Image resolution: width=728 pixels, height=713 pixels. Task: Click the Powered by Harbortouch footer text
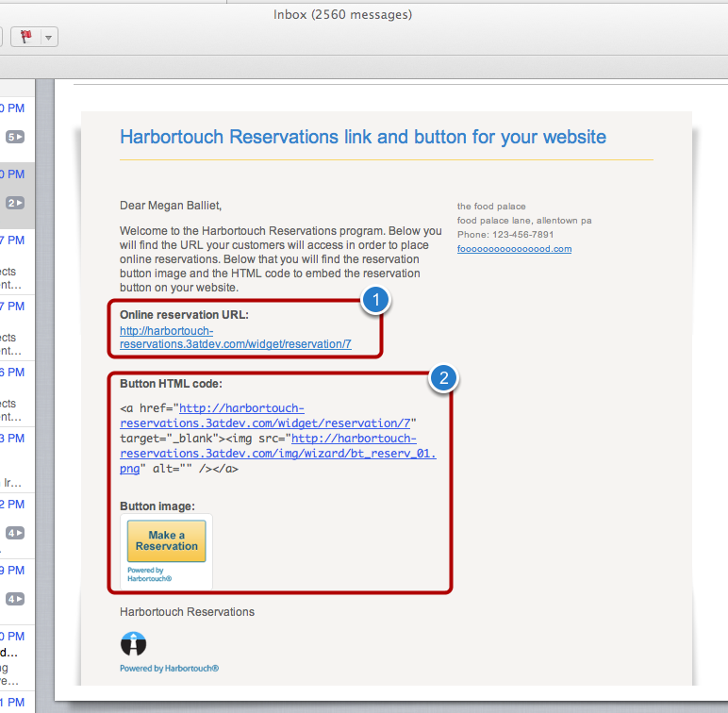tap(169, 669)
